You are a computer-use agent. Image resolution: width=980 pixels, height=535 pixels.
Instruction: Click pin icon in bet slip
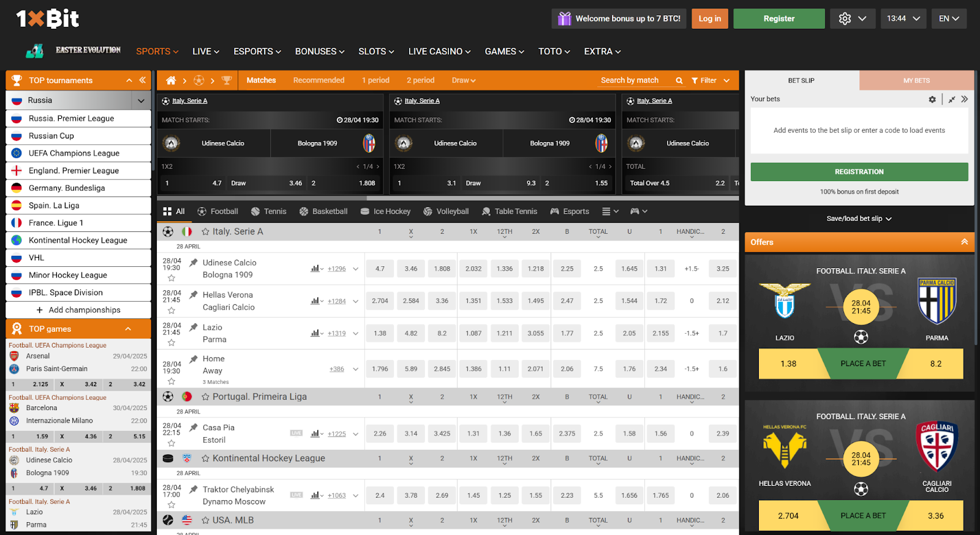coord(952,99)
